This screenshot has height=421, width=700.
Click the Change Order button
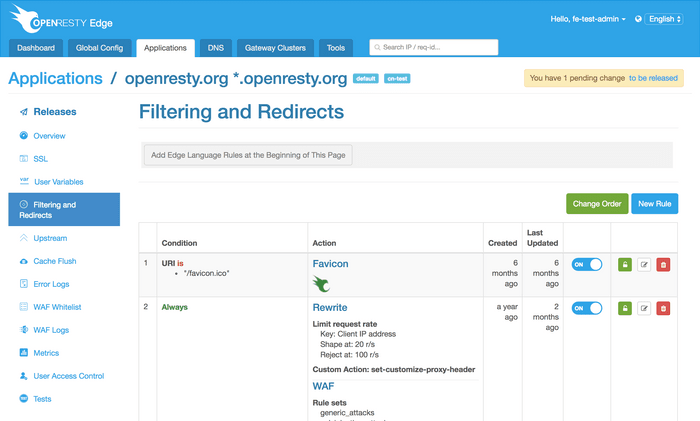tap(597, 204)
